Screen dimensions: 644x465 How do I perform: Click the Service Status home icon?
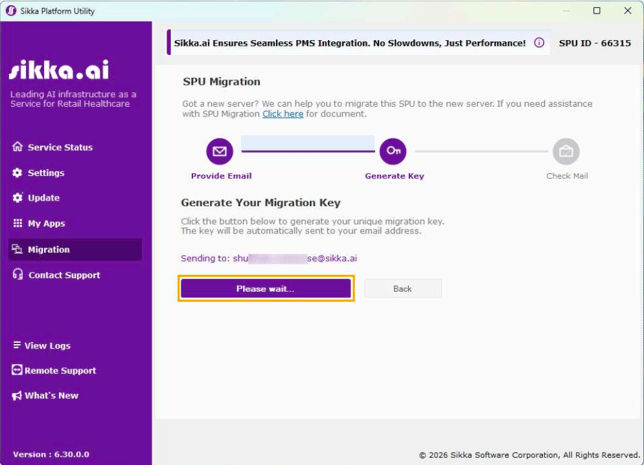click(17, 147)
